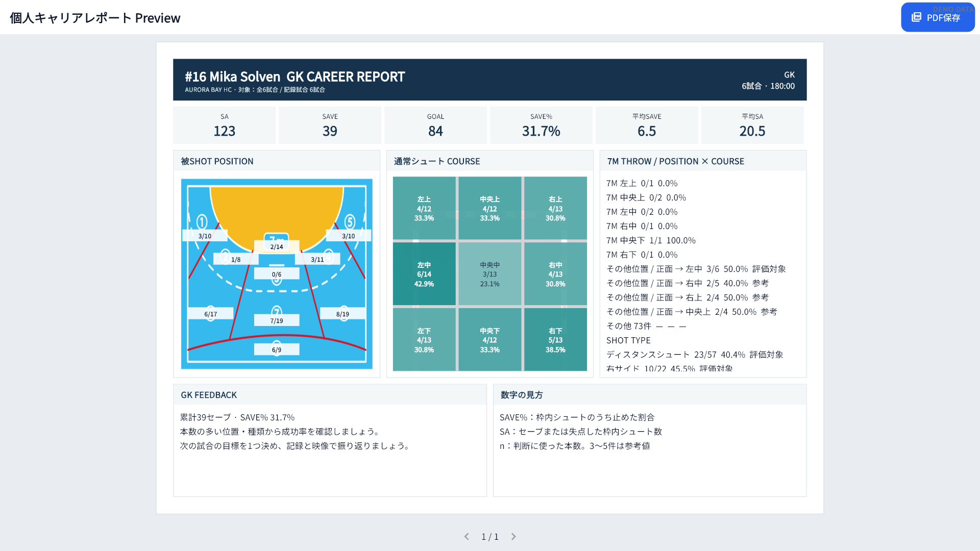
Task: Click the 1/8 shot position label
Action: click(x=236, y=259)
